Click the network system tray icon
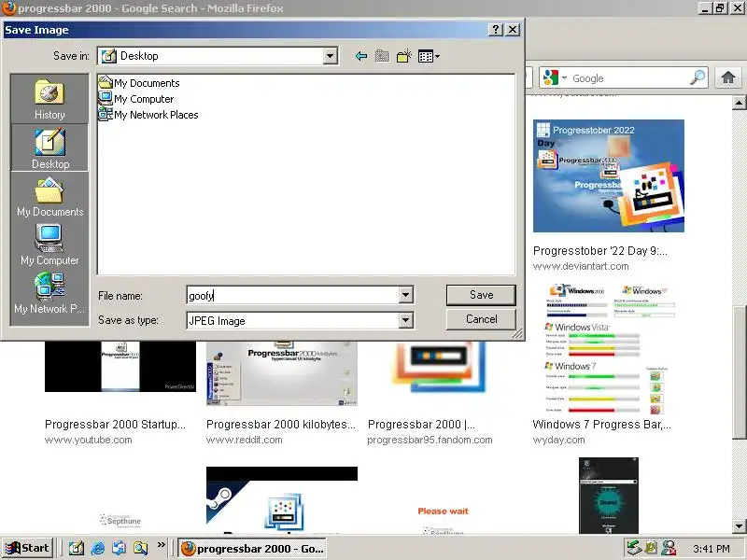747x560 pixels. (x=634, y=549)
